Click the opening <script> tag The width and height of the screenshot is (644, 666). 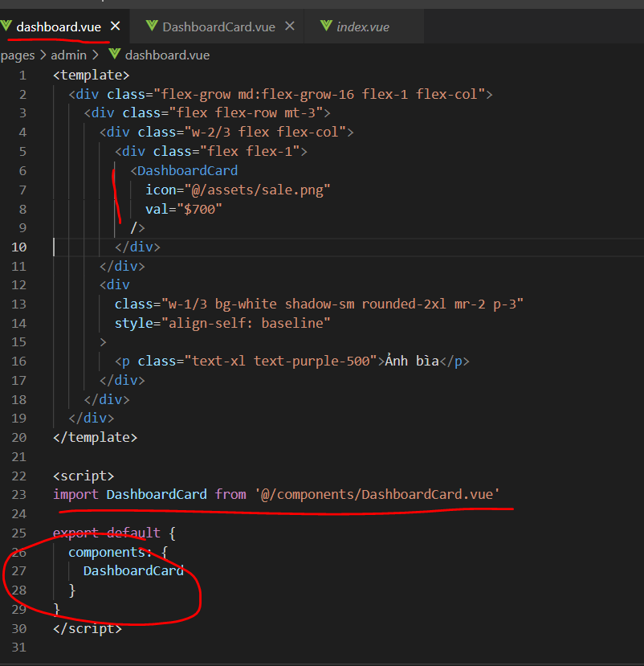point(84,476)
